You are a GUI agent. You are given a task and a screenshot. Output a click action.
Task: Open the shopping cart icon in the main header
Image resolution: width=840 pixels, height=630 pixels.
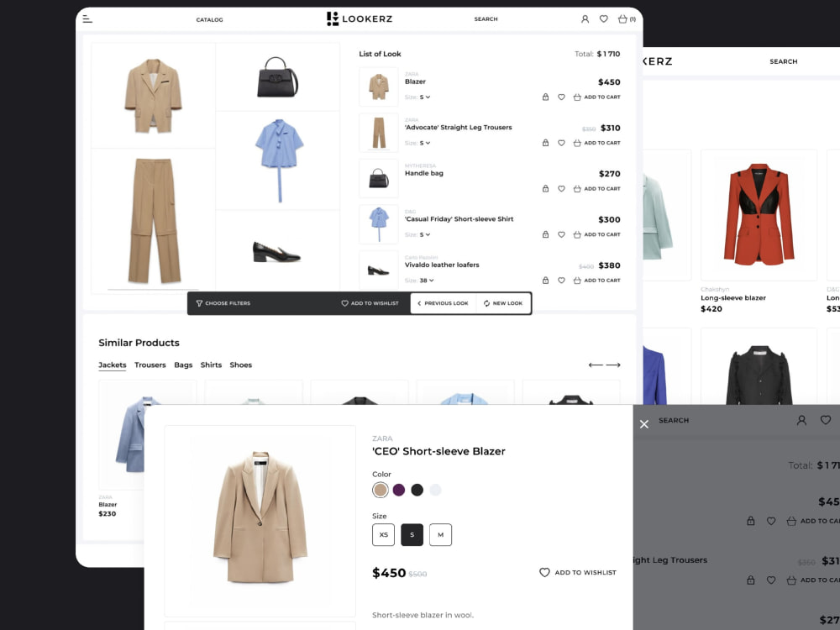pyautogui.click(x=627, y=18)
